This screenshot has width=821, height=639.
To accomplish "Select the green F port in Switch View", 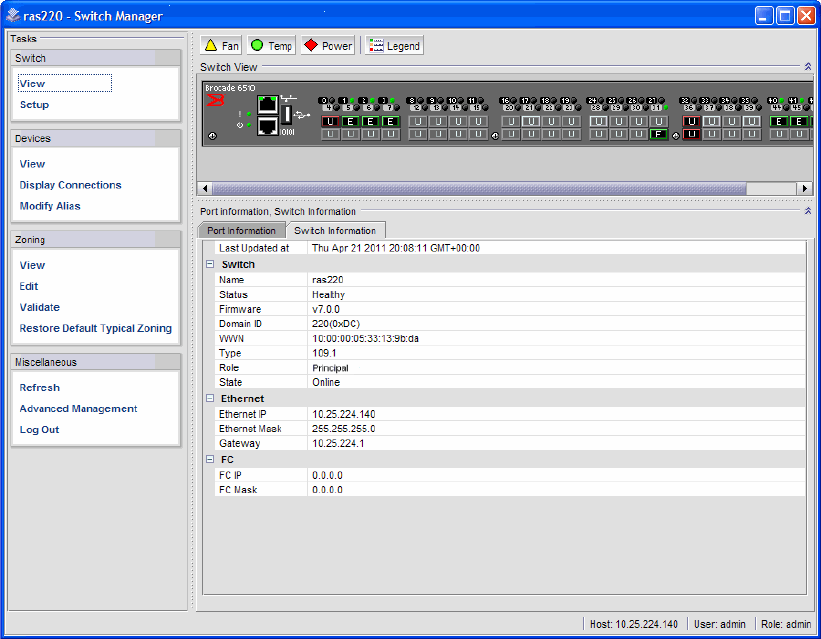I will click(x=658, y=135).
